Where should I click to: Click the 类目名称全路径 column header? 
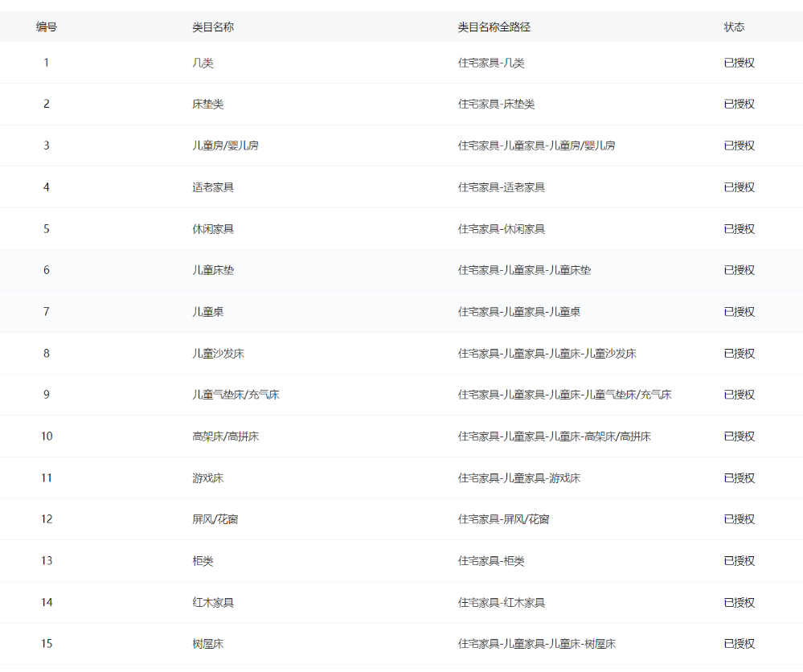[494, 27]
